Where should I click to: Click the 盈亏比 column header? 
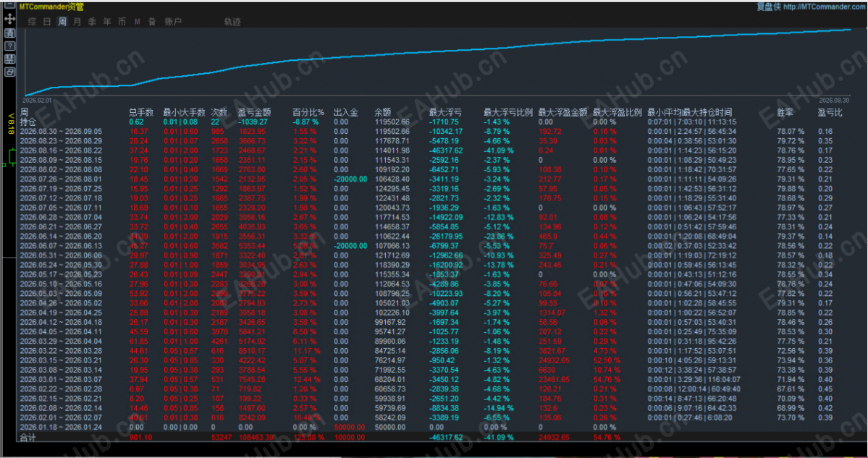830,112
